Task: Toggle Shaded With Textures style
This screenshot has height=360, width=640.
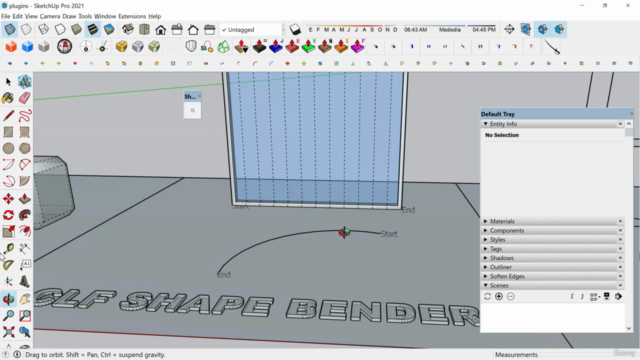Action: (93, 29)
